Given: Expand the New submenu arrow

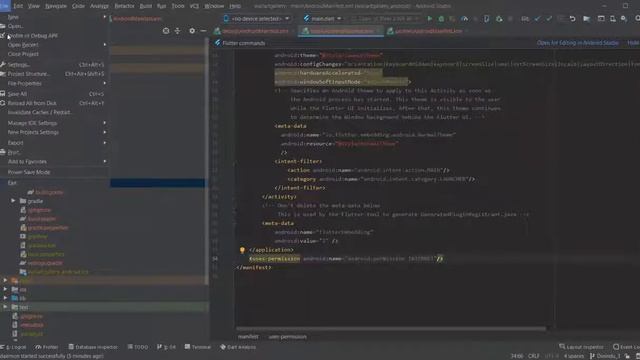Looking at the screenshot, I should point(105,17).
